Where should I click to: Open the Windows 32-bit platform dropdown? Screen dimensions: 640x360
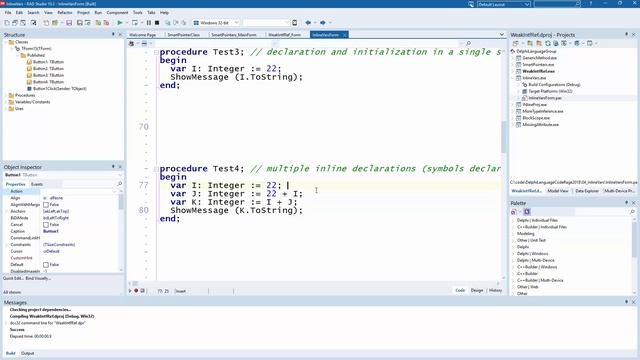236,23
